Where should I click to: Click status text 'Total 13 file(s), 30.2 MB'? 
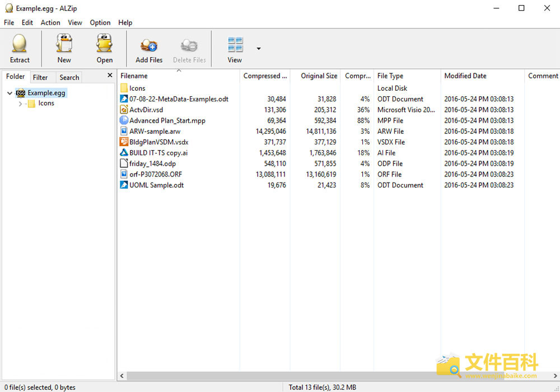[x=323, y=387]
